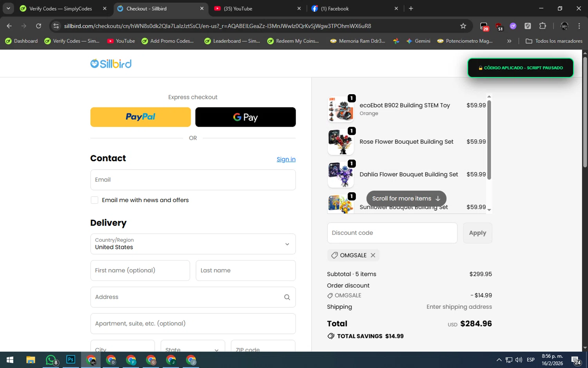Open Windows Start menu

point(10,360)
